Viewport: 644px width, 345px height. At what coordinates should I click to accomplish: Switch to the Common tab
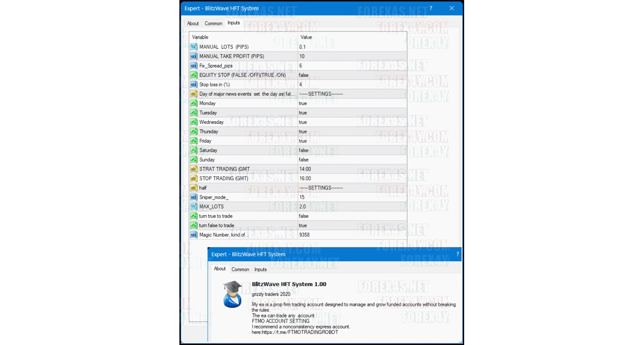(213, 23)
